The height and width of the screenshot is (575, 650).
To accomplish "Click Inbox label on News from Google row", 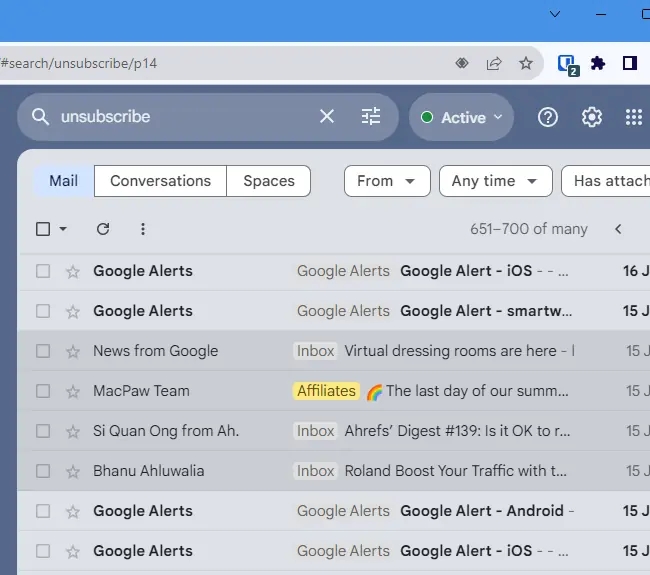I will [315, 351].
